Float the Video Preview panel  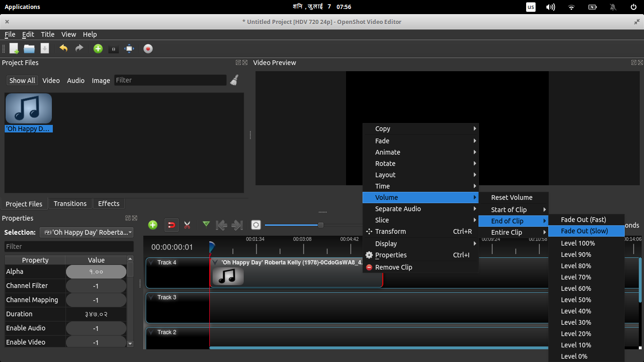click(x=634, y=63)
